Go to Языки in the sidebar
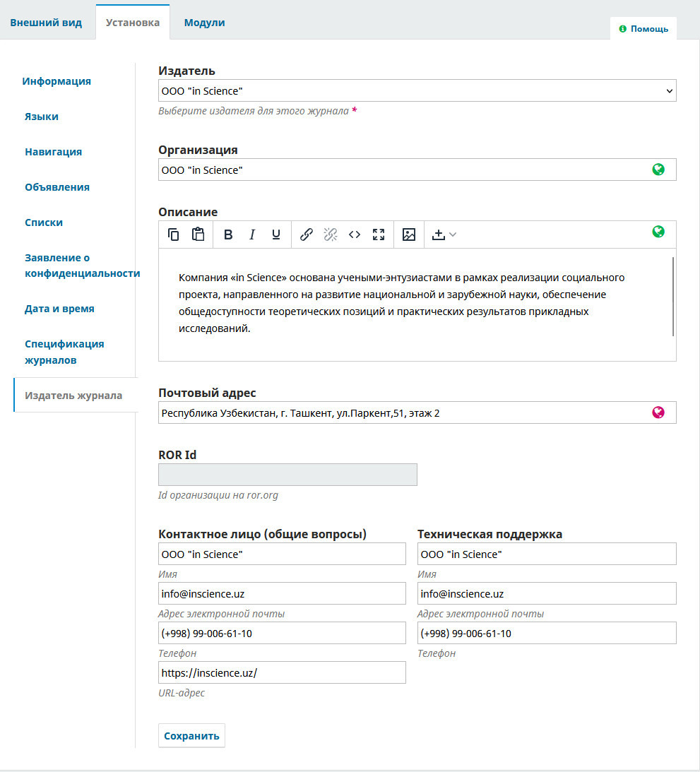 [x=42, y=117]
